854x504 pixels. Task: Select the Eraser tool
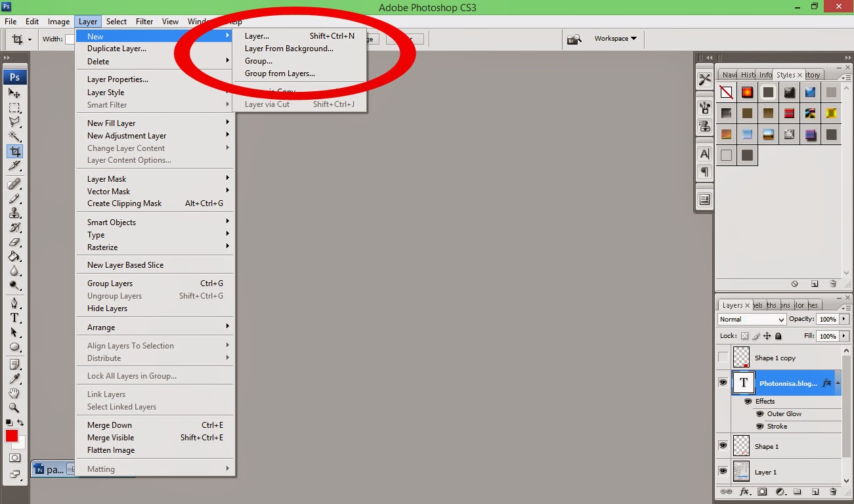14,242
